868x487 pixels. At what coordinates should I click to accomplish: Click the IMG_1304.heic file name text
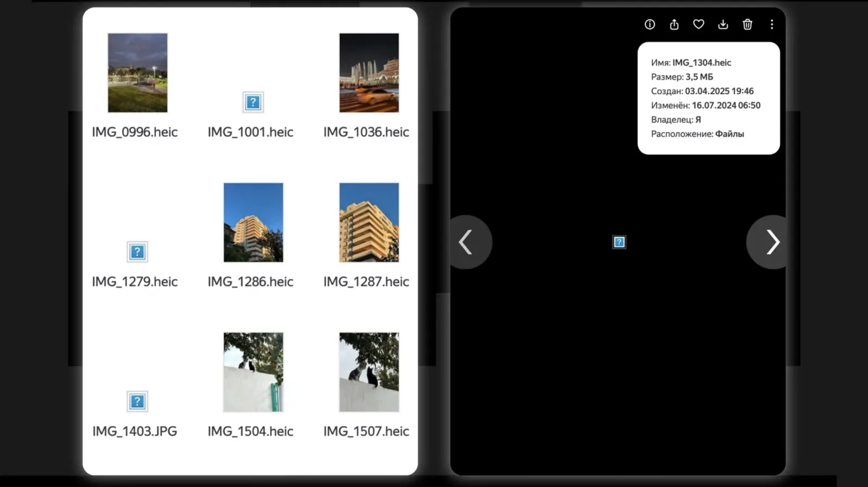(x=701, y=63)
